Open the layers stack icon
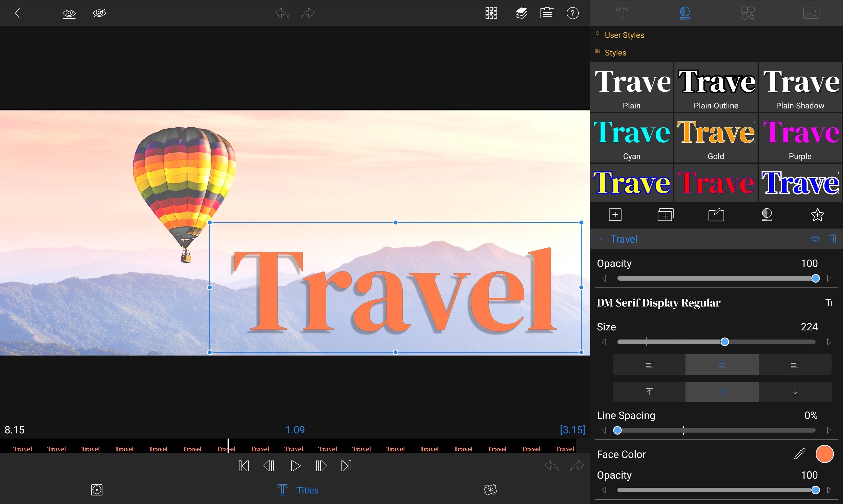 [521, 13]
